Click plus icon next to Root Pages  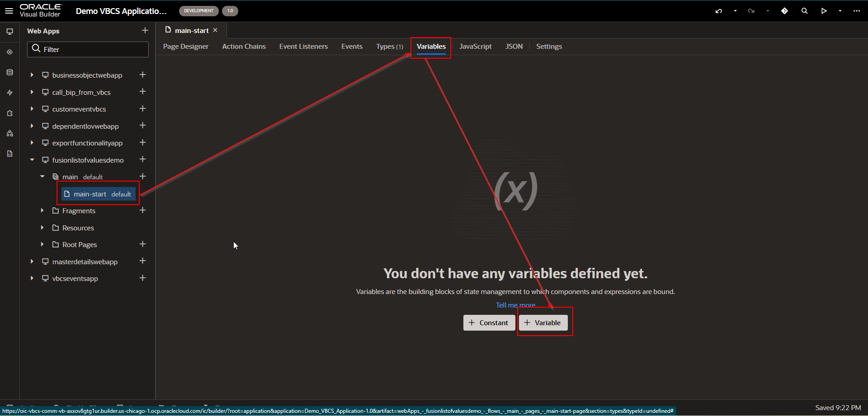pos(142,244)
